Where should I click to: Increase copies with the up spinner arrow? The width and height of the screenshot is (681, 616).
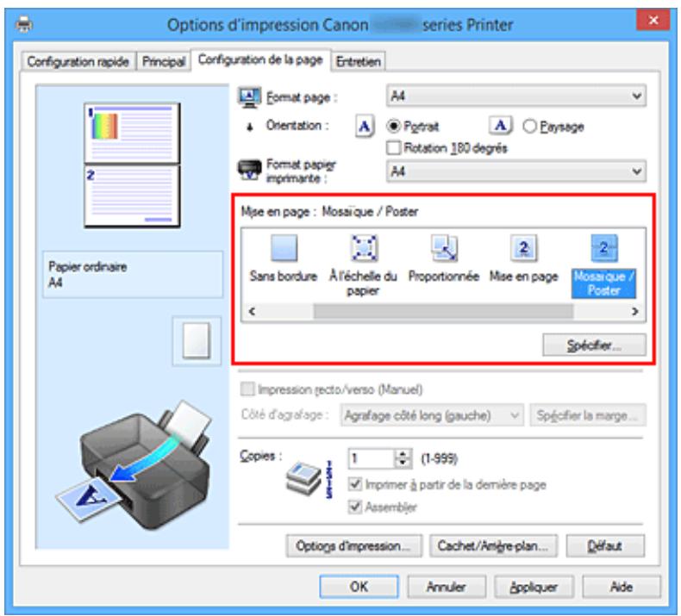[403, 454]
